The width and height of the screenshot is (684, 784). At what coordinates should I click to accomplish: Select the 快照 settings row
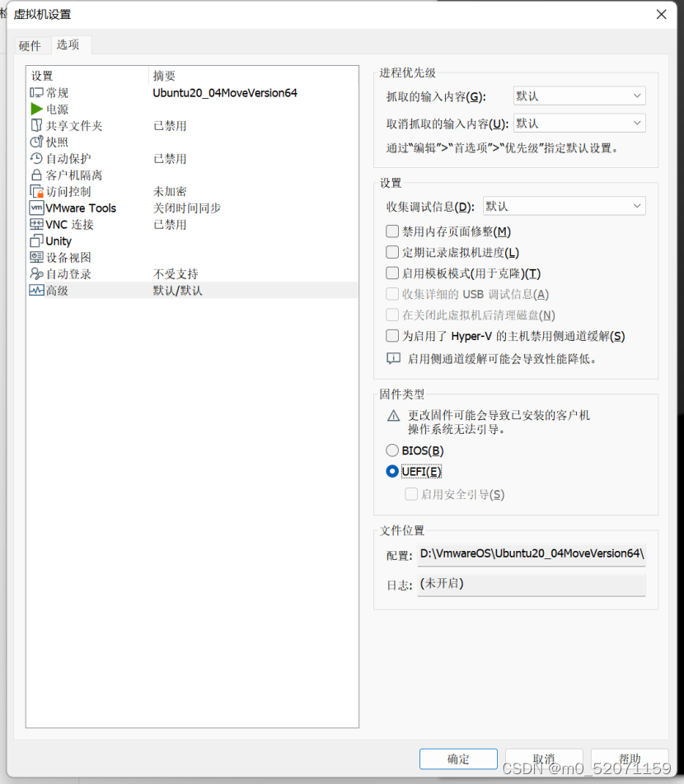[193, 142]
